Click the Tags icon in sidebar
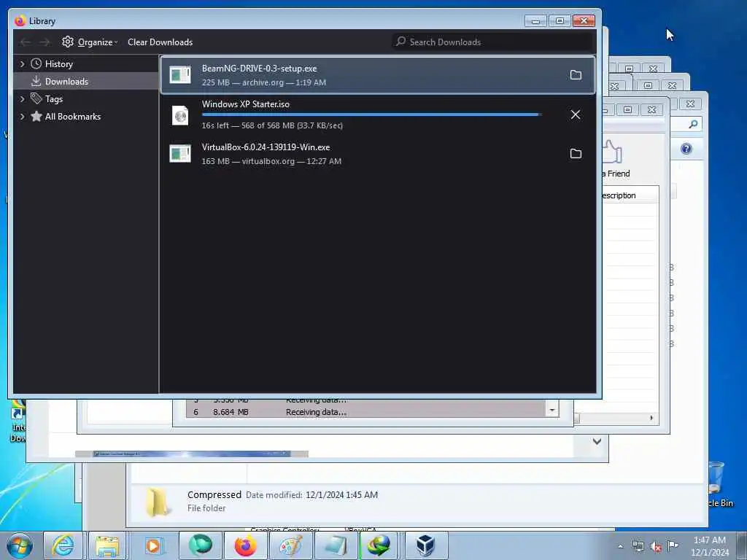Image resolution: width=747 pixels, height=560 pixels. 36,98
